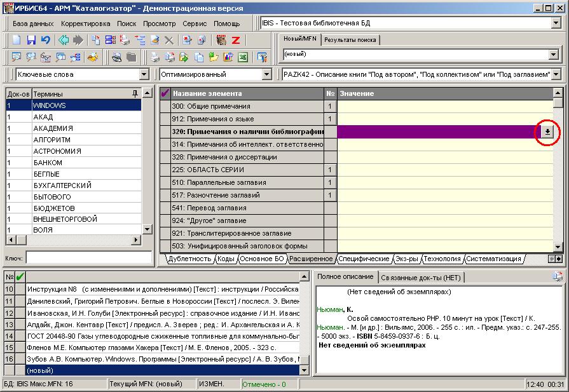Click the printer with multiple pages icon
The image size is (569, 392).
coord(170,57)
